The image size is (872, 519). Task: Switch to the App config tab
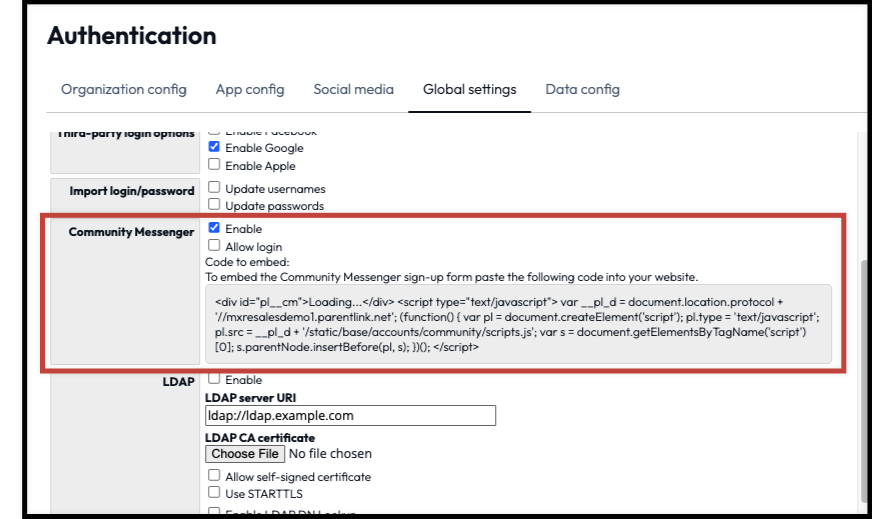click(249, 90)
